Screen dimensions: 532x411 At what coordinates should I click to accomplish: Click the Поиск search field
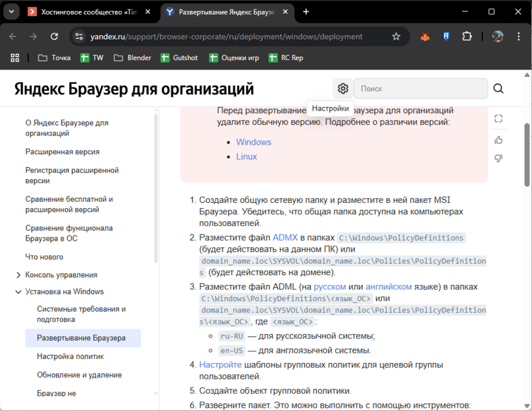(x=419, y=88)
